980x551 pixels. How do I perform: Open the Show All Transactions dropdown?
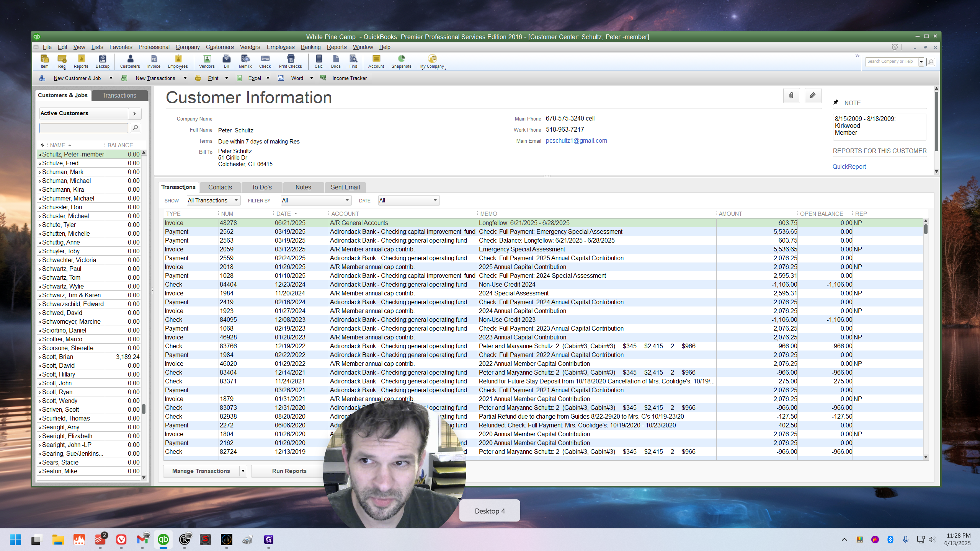213,201
